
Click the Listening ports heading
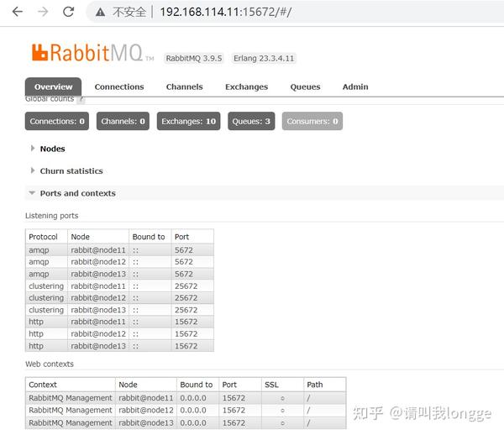point(52,216)
